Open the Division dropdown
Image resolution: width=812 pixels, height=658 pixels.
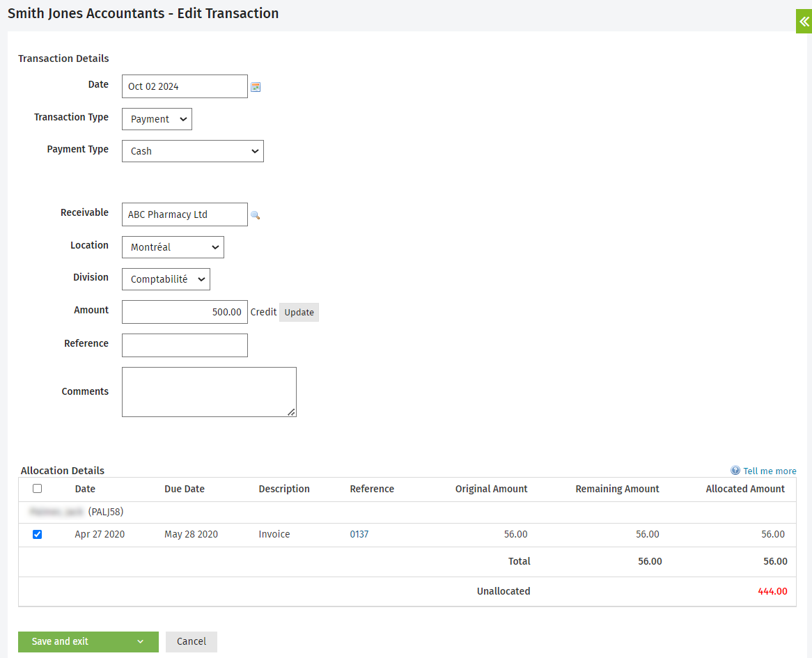pos(166,279)
